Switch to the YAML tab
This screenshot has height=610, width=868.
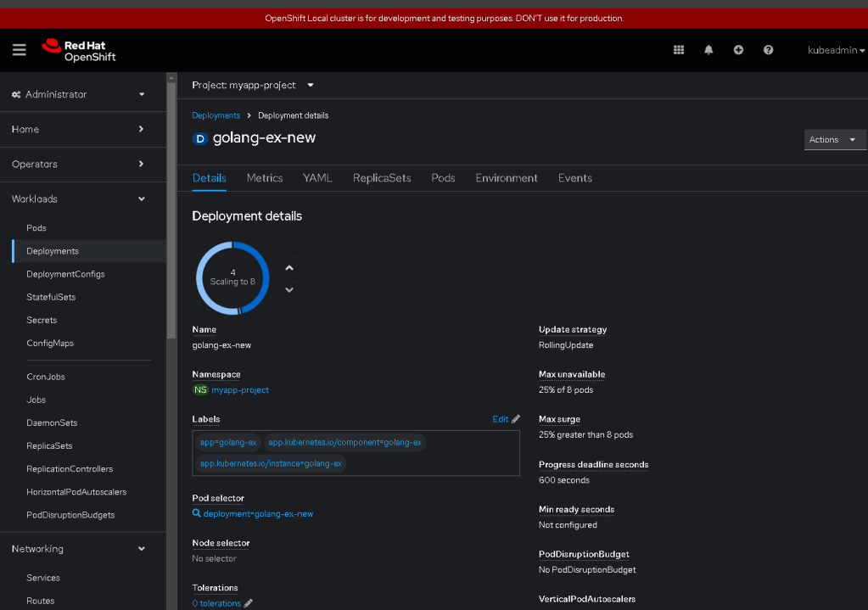point(317,177)
